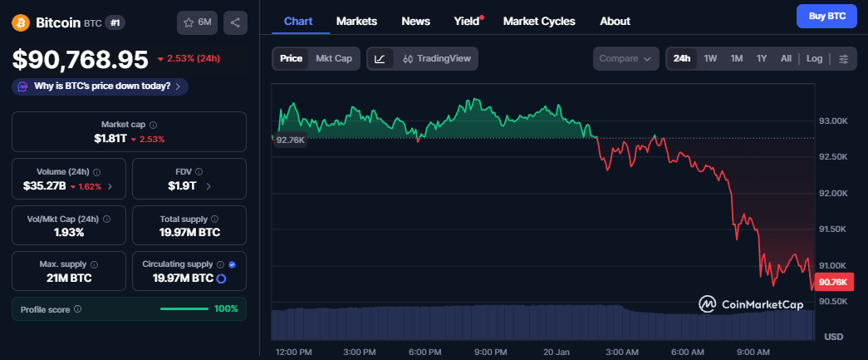Click the Buy BTC button
The width and height of the screenshot is (868, 360).
826,16
